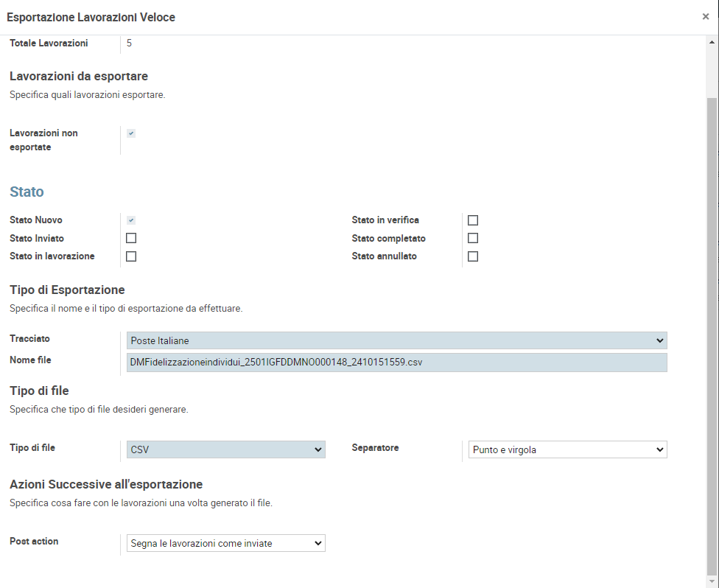Open the Tracciato dropdown showing Poste Italiane
719x588 pixels.
396,340
